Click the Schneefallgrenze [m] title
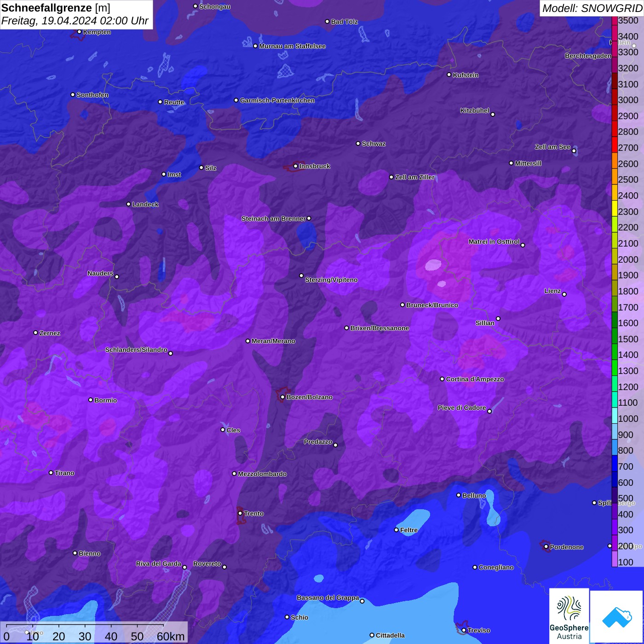Viewport: 644px width, 644px height. (x=56, y=8)
